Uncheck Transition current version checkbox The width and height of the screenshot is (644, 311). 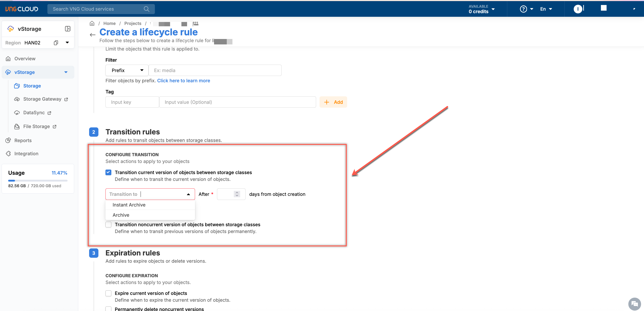pyautogui.click(x=108, y=172)
